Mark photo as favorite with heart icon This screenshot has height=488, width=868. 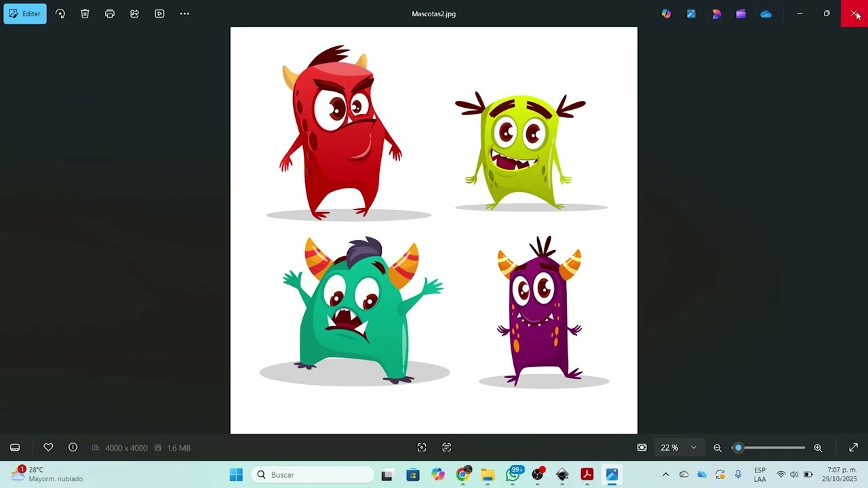[48, 447]
